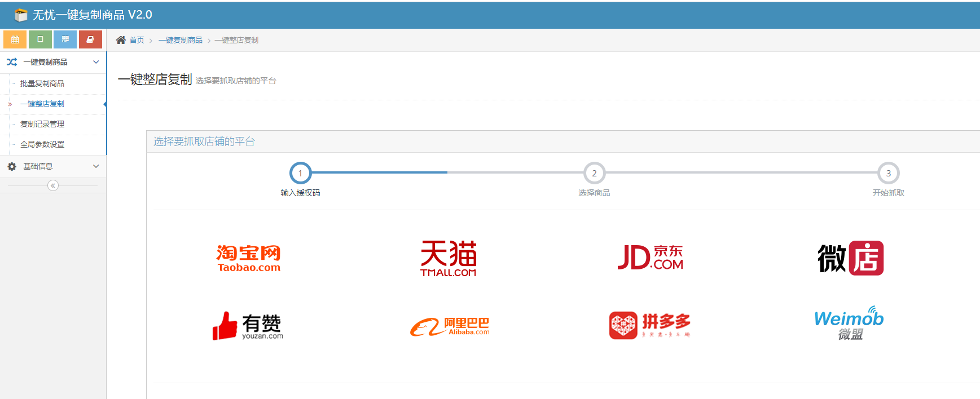Image resolution: width=980 pixels, height=399 pixels.
Task: Click the blue grid shortcut button
Action: [65, 39]
